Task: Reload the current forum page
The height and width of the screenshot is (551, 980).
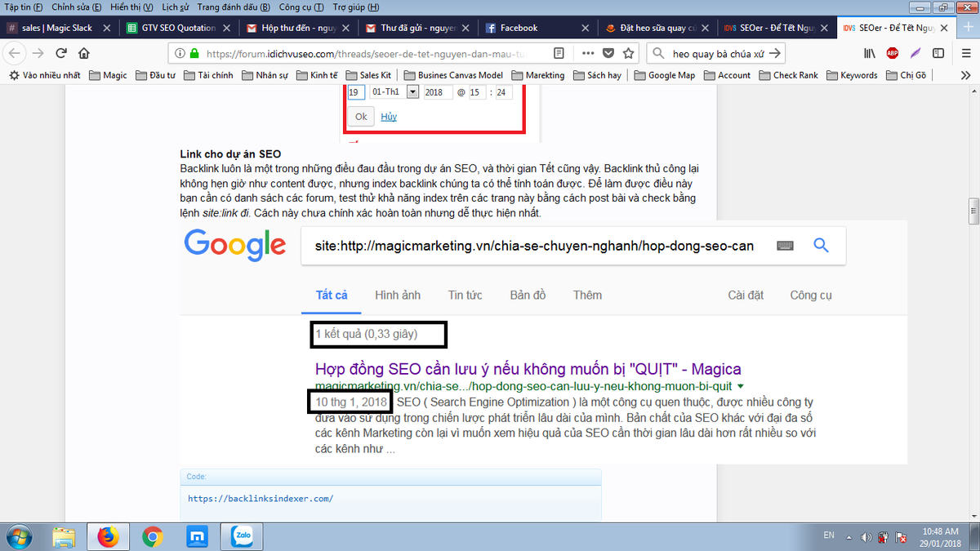Action: tap(60, 53)
